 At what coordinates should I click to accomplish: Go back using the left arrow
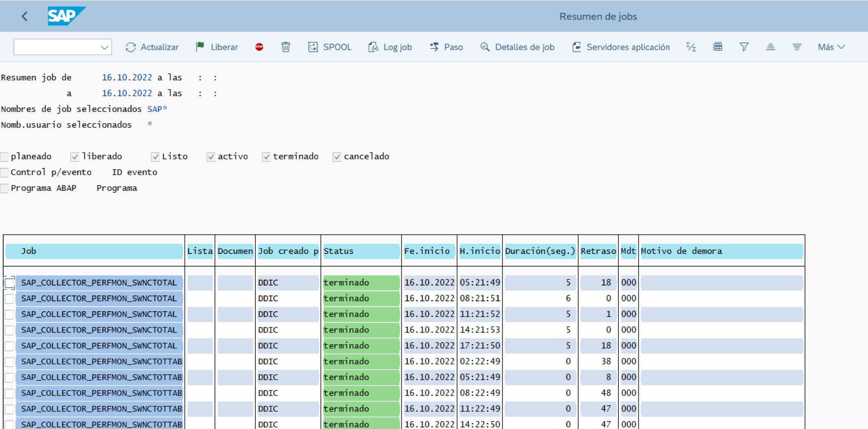25,16
